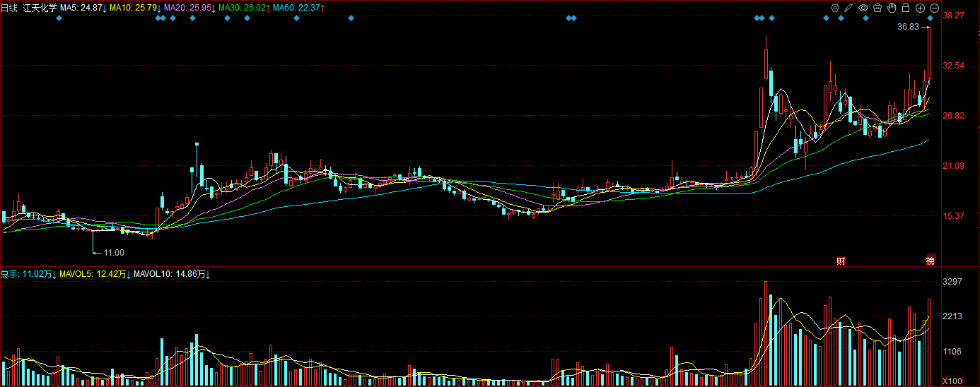Click the diamond marker below the pen icon
980x387 pixels.
(x=841, y=18)
